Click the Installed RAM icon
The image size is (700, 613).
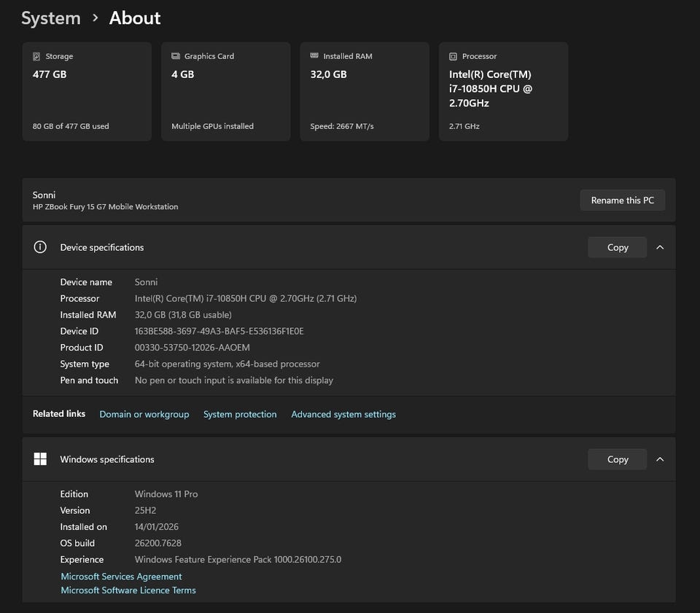(314, 56)
